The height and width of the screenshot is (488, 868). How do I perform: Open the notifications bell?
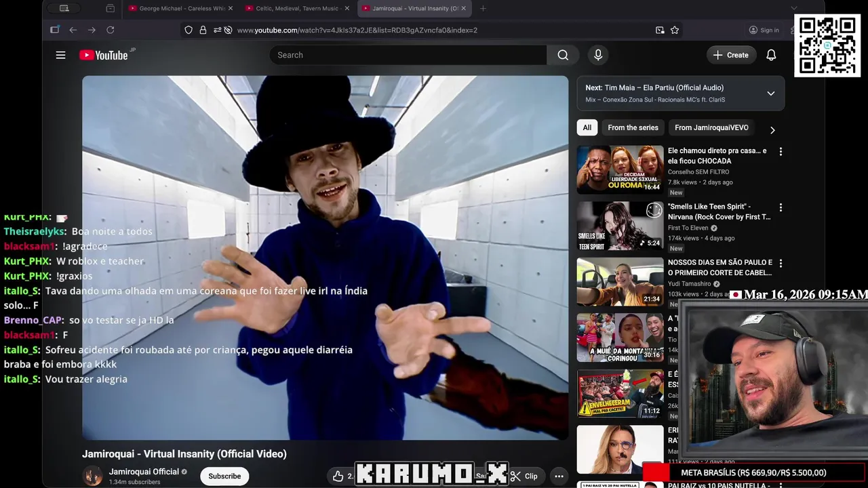(771, 55)
